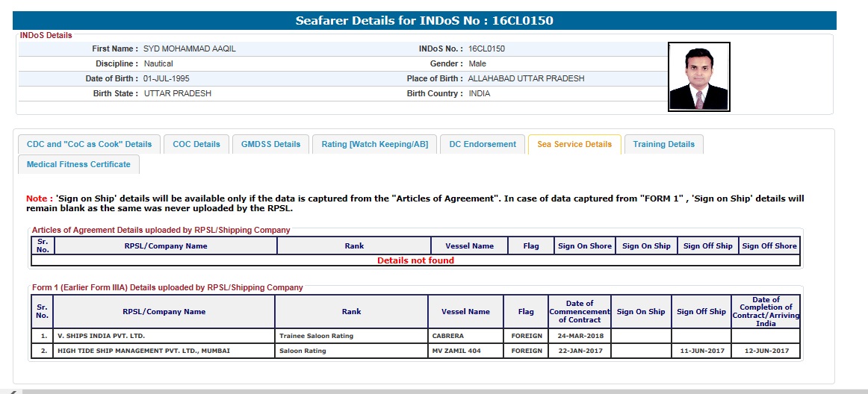Click the seafarer's passport photo
868x394 pixels.
click(698, 77)
